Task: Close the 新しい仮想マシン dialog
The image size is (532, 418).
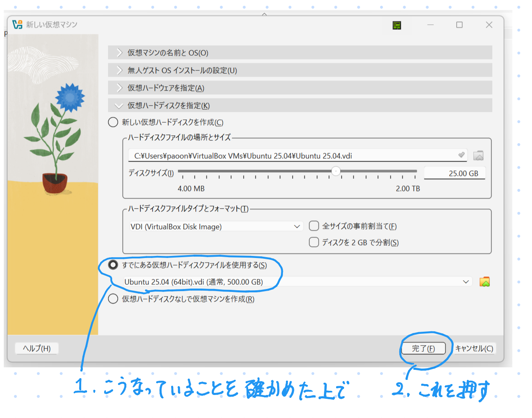Action: coord(488,25)
